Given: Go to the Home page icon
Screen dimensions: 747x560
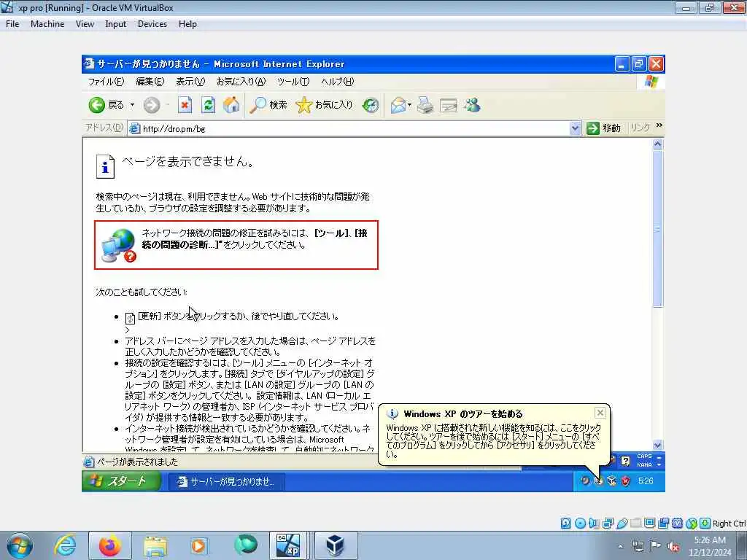Looking at the screenshot, I should click(231, 105).
